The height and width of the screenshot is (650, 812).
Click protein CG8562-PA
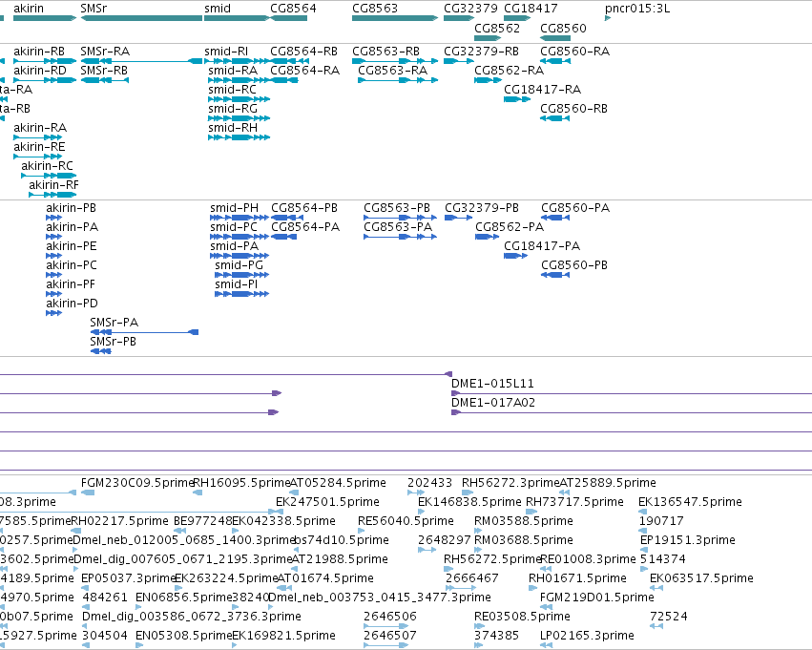click(x=510, y=227)
